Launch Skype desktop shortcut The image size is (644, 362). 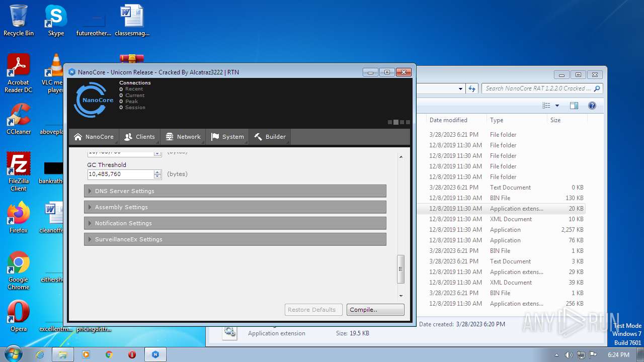[x=56, y=21]
